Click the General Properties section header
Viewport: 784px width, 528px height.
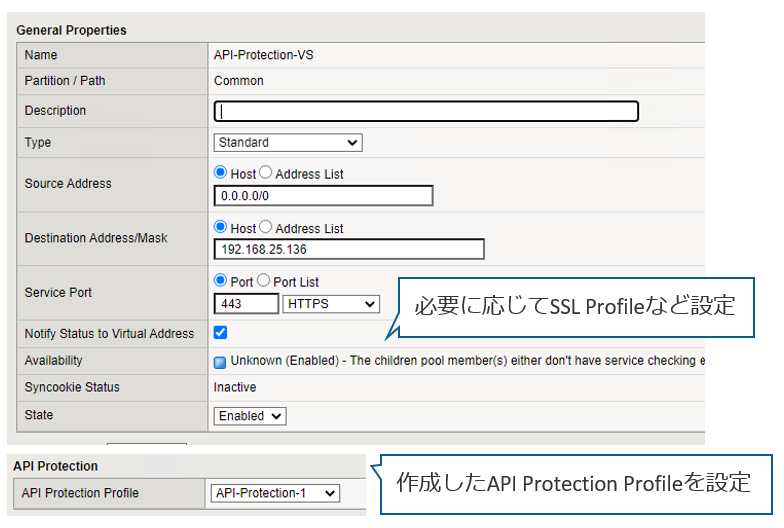pos(71,30)
